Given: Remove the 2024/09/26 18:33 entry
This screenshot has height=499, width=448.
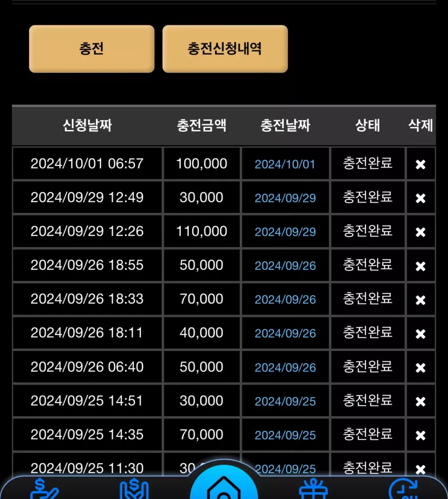Looking at the screenshot, I should pyautogui.click(x=420, y=300).
